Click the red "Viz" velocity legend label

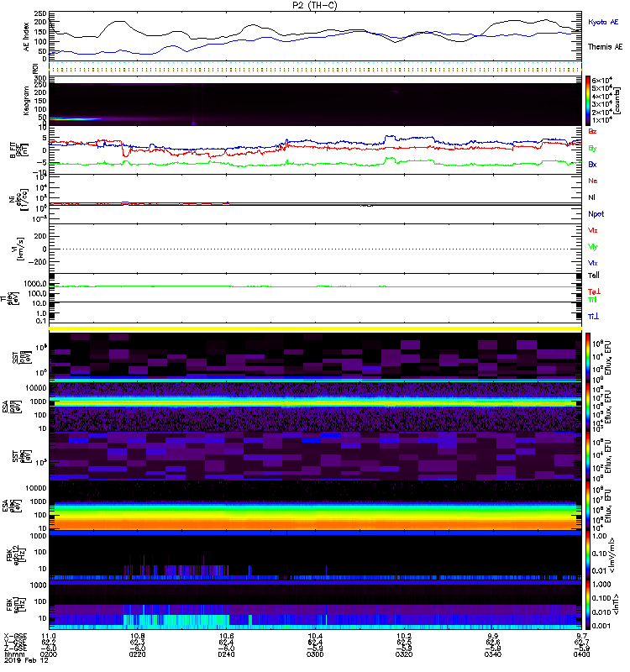tap(592, 230)
